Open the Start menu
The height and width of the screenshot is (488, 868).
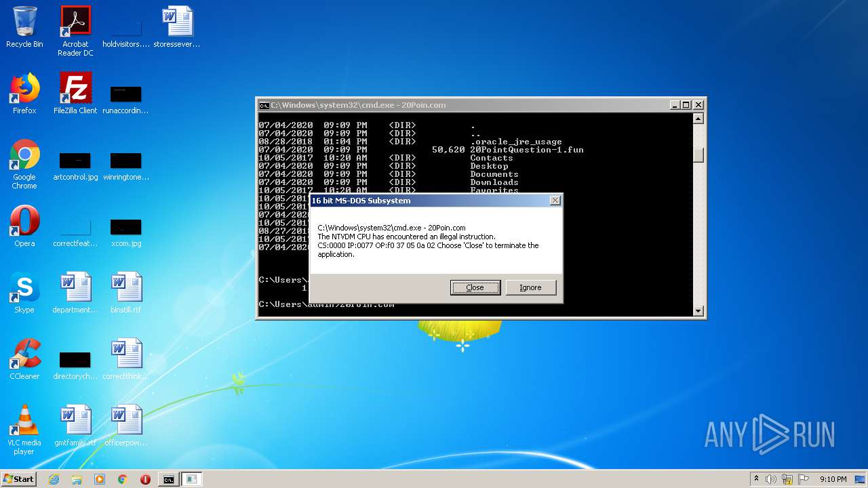[x=19, y=479]
